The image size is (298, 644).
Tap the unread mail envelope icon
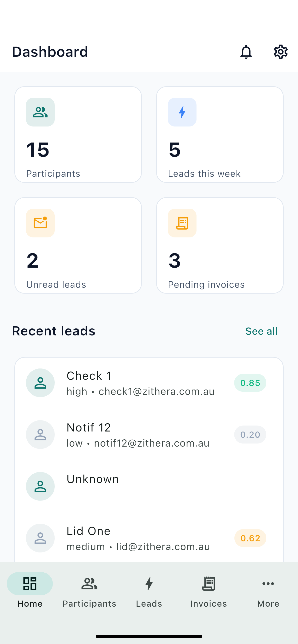pyautogui.click(x=40, y=223)
